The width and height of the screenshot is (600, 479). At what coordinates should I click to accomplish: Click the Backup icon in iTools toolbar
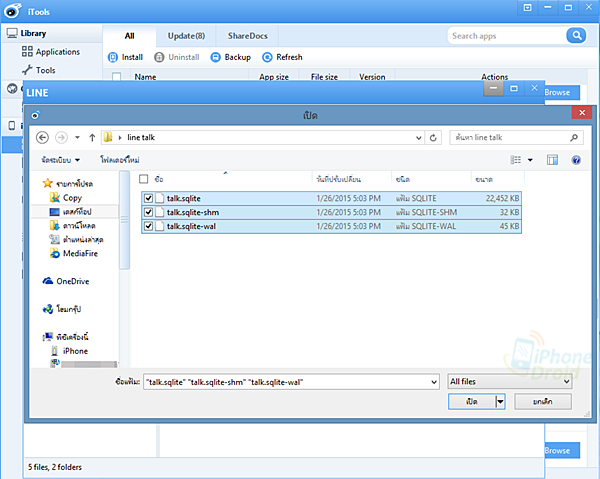[x=216, y=57]
